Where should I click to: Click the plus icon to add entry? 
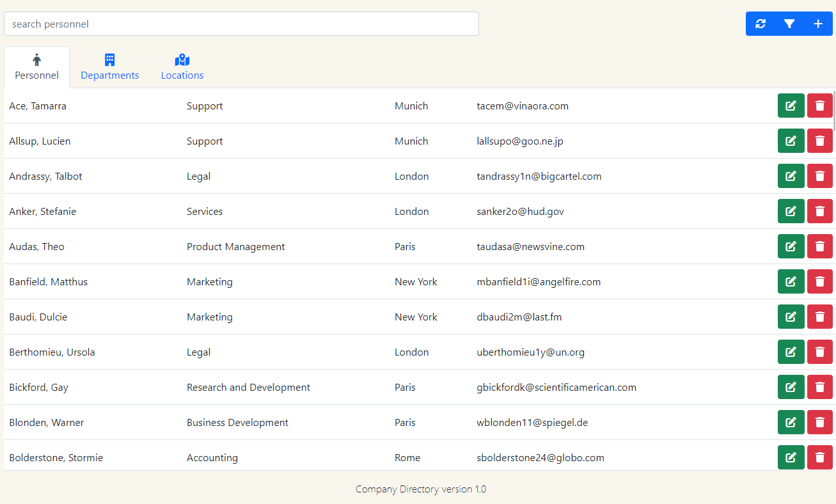coord(818,24)
